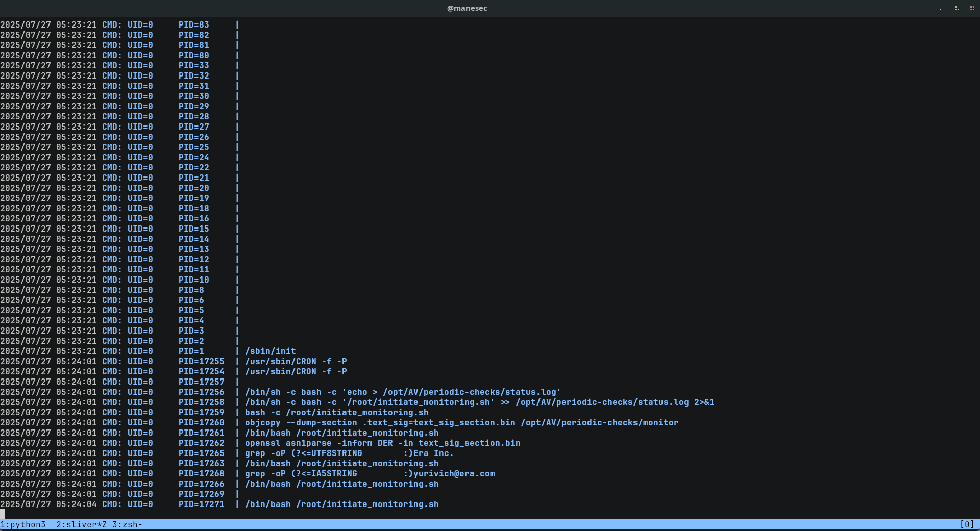Click PID=17271 on the last line
Viewport: 980px width, 531px height.
(201, 504)
